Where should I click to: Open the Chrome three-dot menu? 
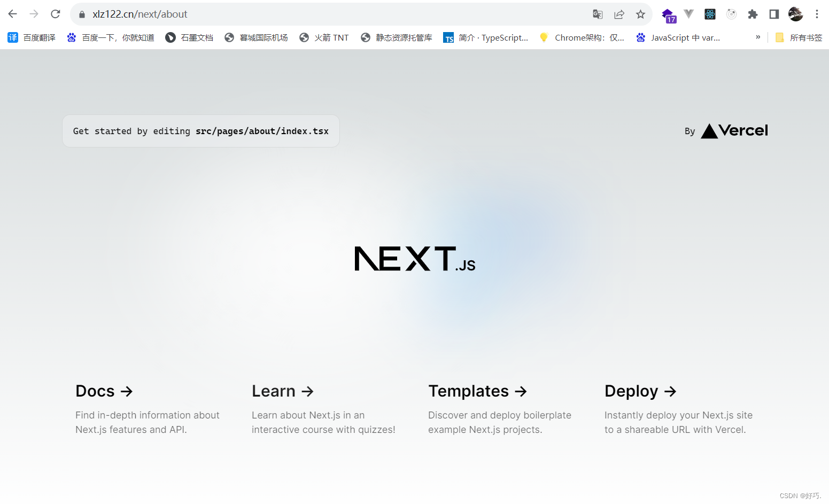click(x=817, y=14)
